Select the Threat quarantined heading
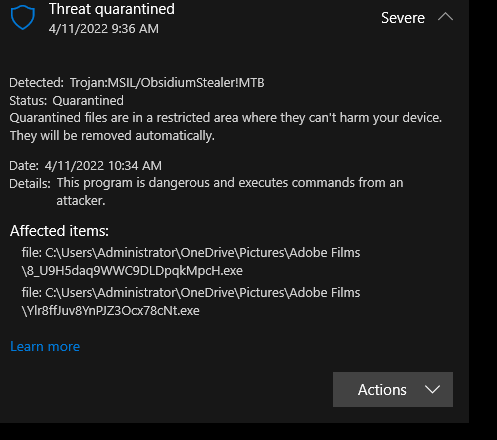497x440 pixels. coord(112,9)
